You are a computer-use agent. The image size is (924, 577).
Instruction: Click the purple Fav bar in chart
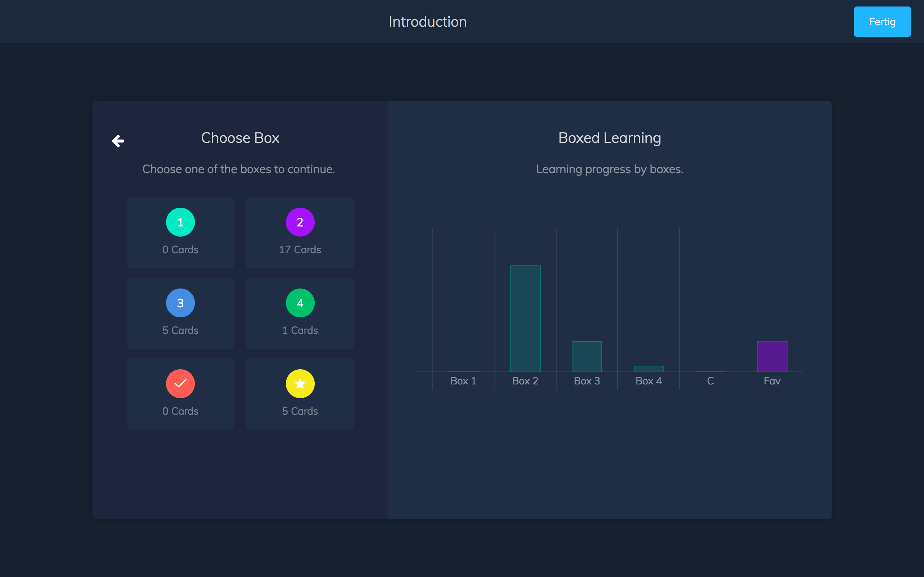pos(772,356)
